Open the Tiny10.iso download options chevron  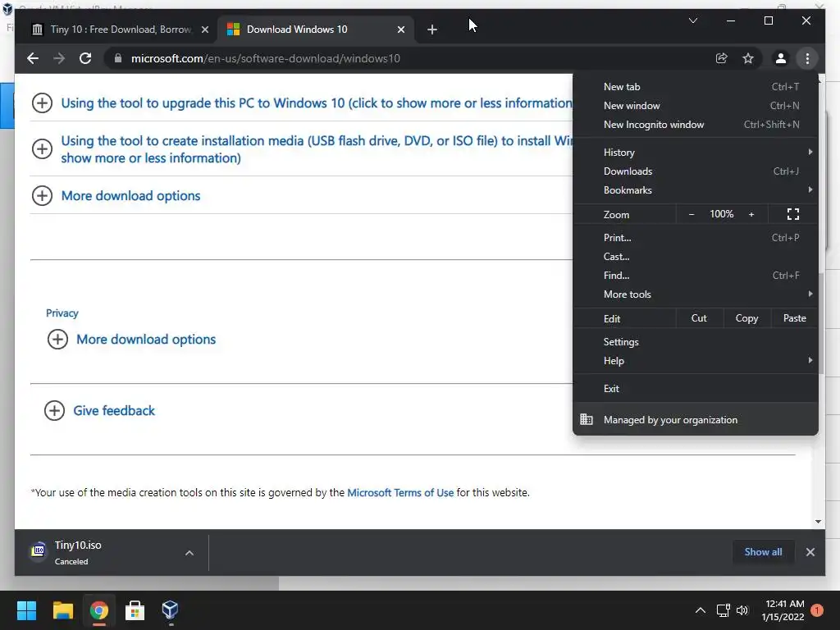pyautogui.click(x=189, y=553)
